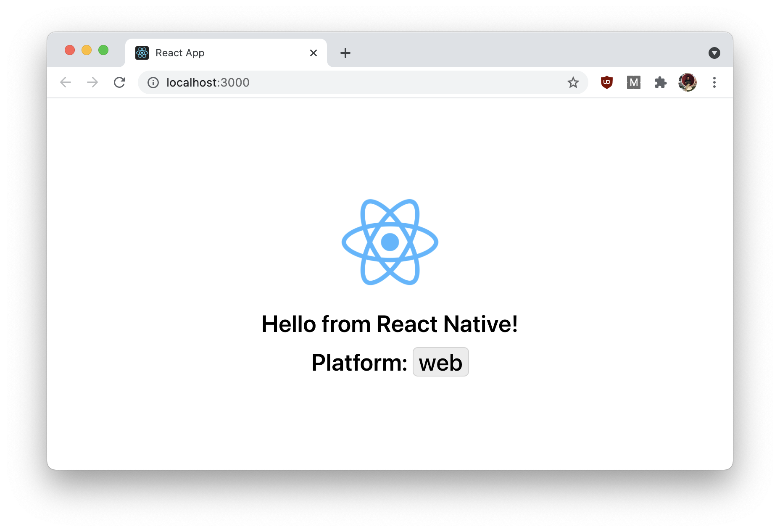
Task: Click the forward navigation arrow
Action: tap(92, 82)
